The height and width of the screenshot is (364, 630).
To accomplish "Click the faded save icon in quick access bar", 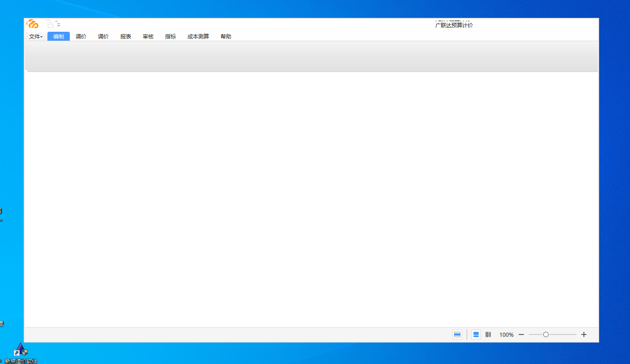I will (x=50, y=24).
